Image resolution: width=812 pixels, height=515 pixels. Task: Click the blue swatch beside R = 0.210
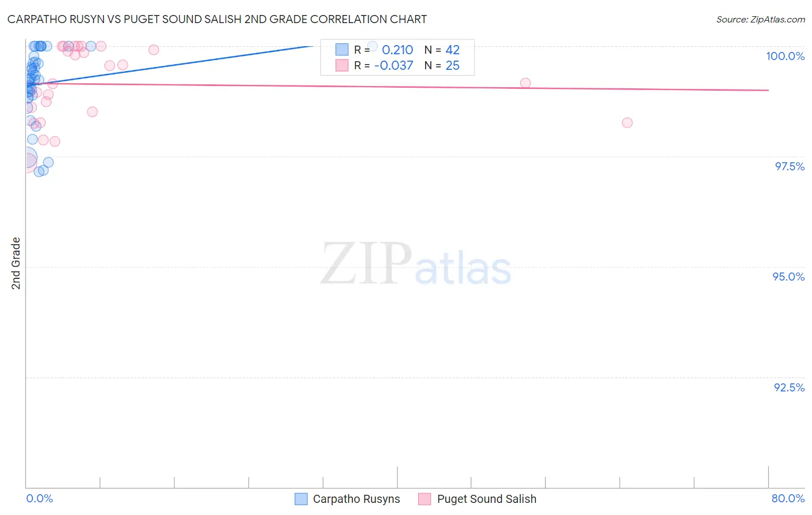click(342, 50)
